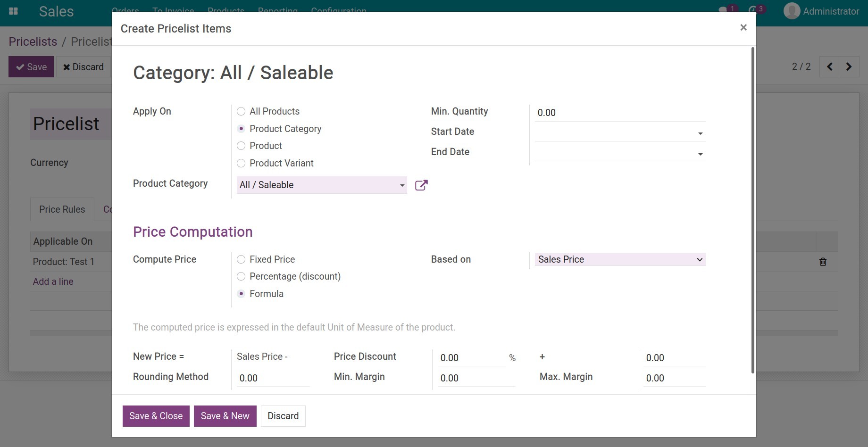Click Save & New button

tap(225, 416)
